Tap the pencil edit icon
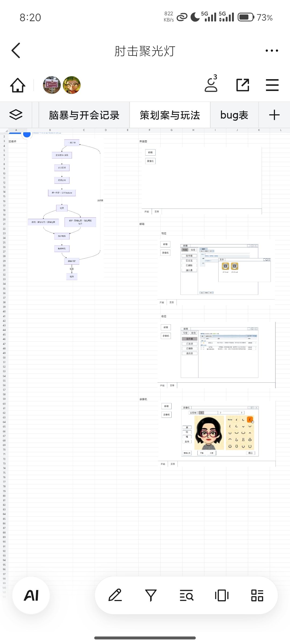Screen dimensions: 290x644 click(115, 595)
